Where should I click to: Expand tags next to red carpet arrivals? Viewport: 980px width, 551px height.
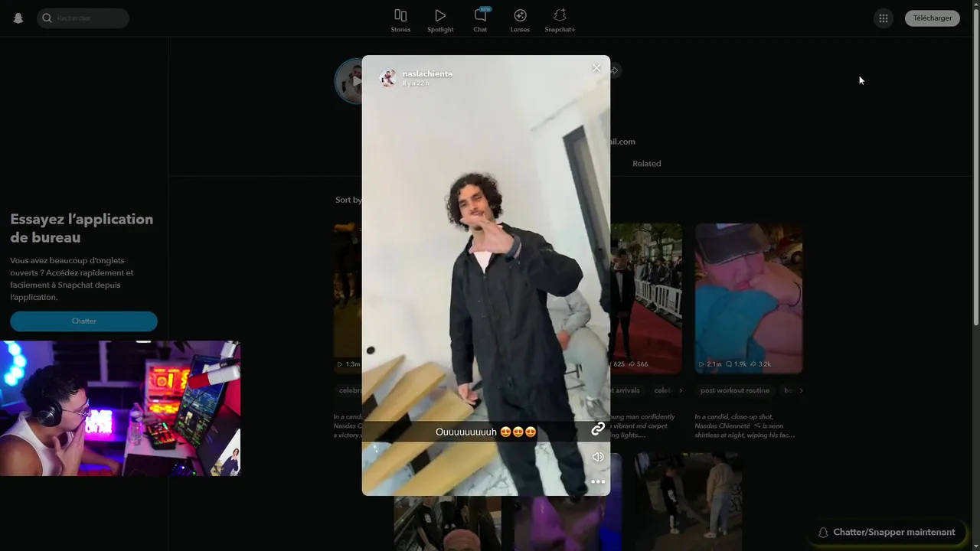tap(681, 390)
